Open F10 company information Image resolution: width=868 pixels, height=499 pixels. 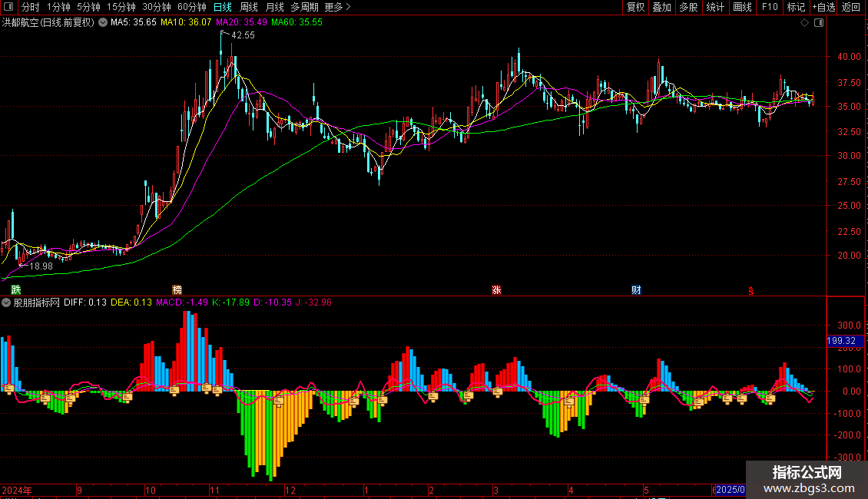click(x=770, y=7)
